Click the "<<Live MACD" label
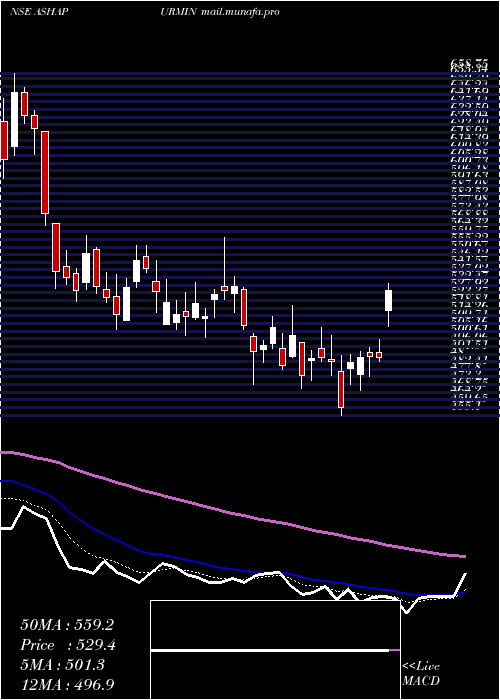 click(421, 674)
